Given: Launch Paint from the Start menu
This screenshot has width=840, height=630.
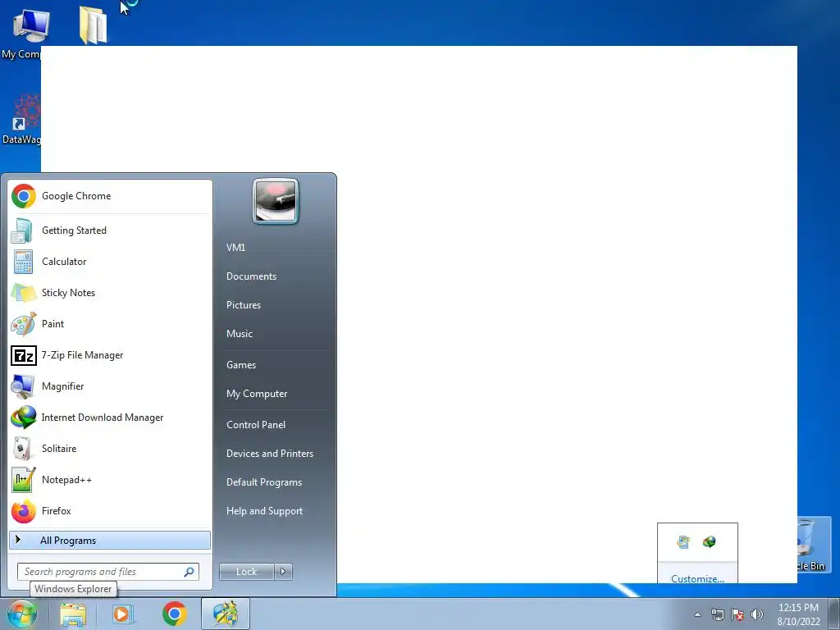Looking at the screenshot, I should [109, 323].
